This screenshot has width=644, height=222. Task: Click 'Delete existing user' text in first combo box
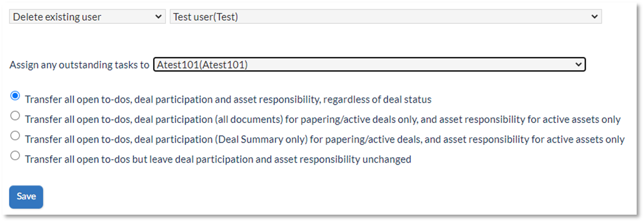[x=57, y=17]
